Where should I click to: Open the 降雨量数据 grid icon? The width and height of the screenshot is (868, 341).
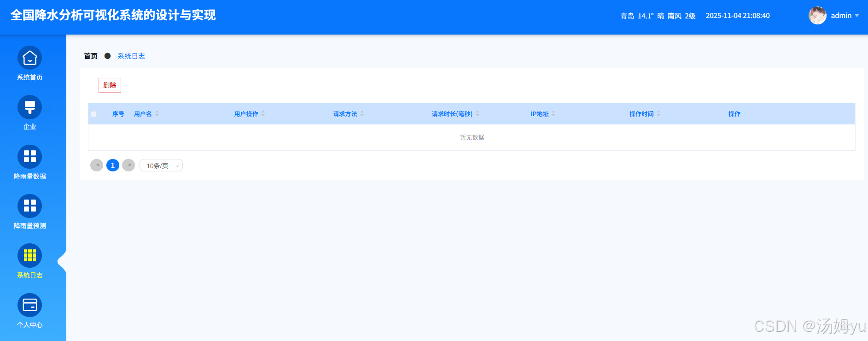pos(29,157)
